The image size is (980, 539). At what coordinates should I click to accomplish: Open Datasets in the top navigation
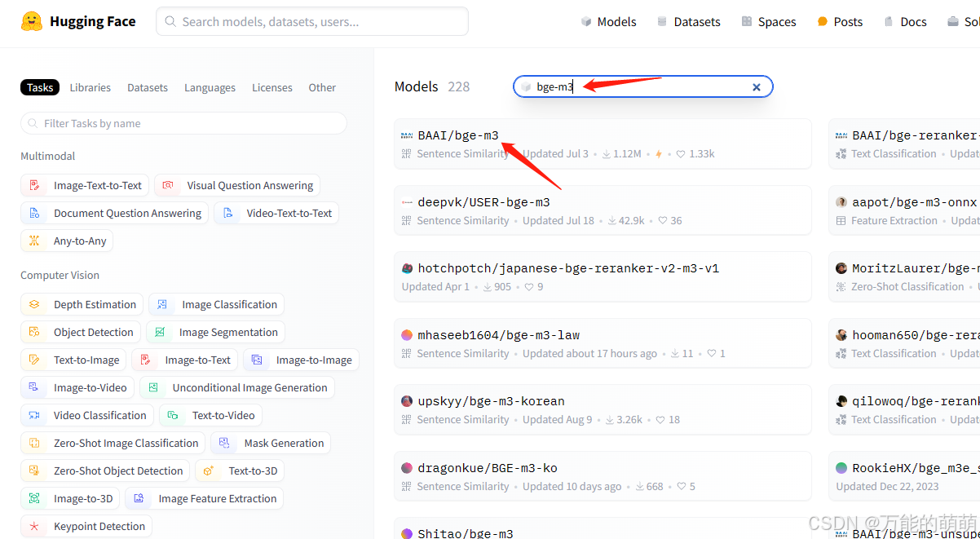688,22
